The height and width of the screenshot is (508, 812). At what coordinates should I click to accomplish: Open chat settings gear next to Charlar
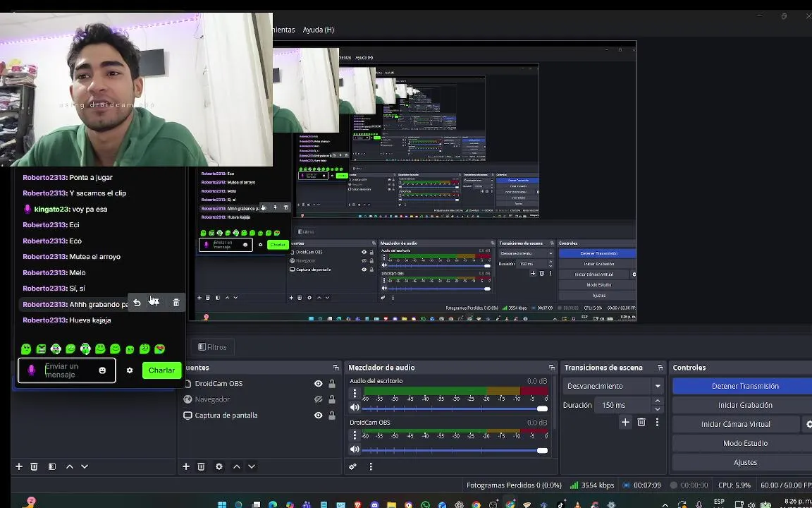[x=130, y=370]
